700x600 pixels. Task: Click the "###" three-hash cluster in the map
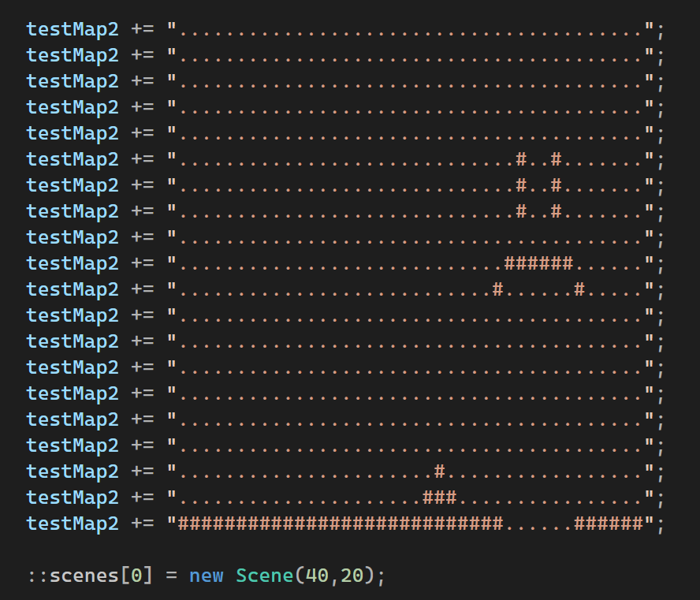tap(440, 497)
